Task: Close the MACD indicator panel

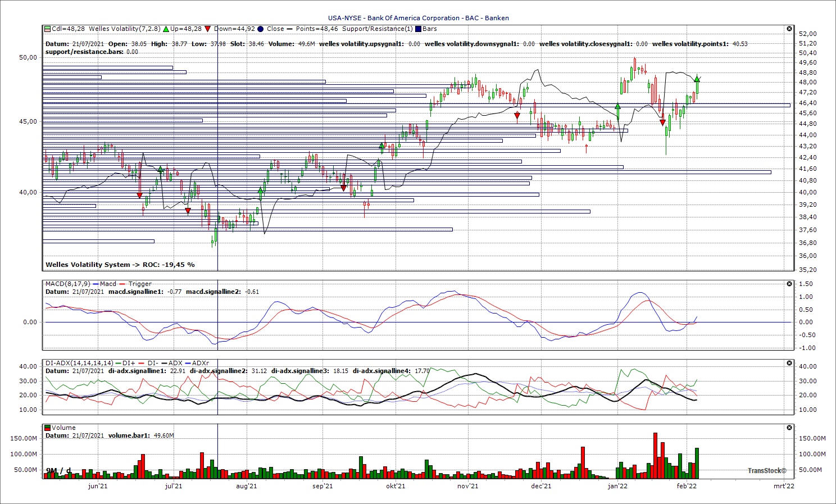Action: pos(789,284)
